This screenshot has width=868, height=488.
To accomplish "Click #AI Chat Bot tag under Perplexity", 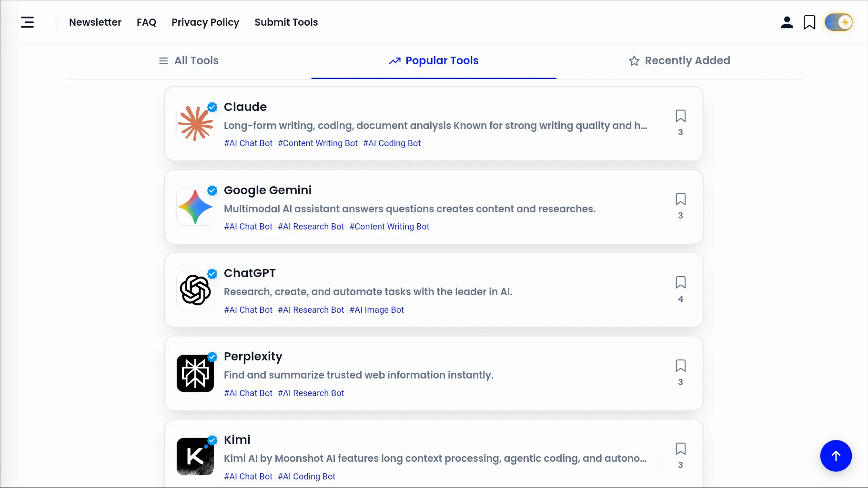I will 248,393.
